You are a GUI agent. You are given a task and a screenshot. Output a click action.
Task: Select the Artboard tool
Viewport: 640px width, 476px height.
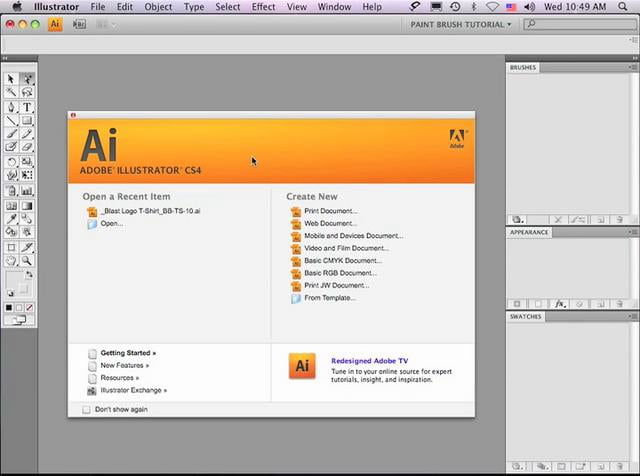click(11, 247)
